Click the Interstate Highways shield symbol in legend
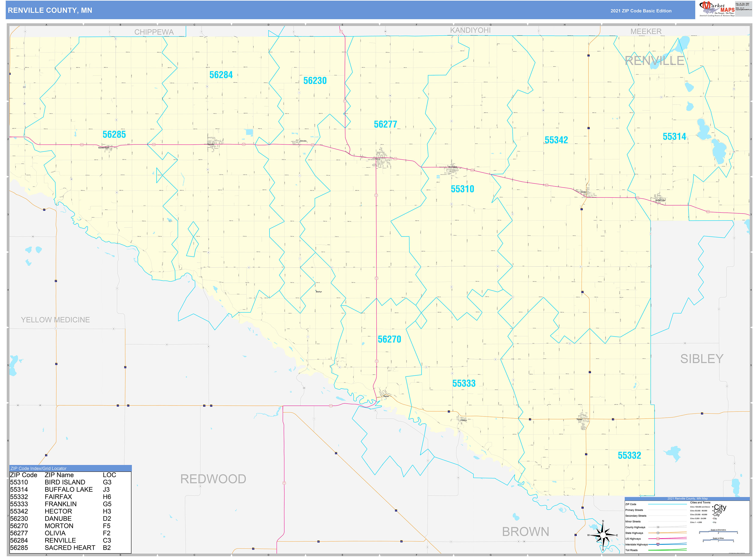 click(x=658, y=545)
